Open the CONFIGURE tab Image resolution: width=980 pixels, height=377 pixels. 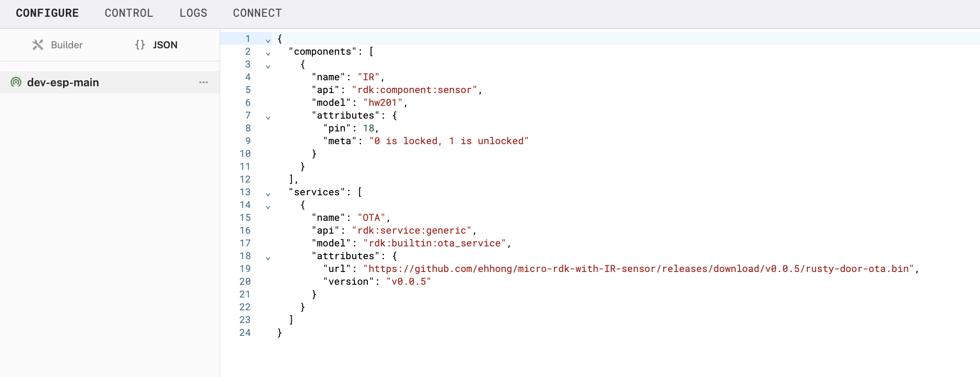(47, 13)
